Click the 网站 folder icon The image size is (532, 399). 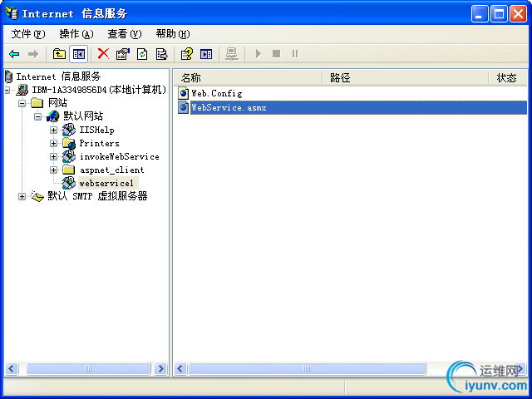[37, 103]
